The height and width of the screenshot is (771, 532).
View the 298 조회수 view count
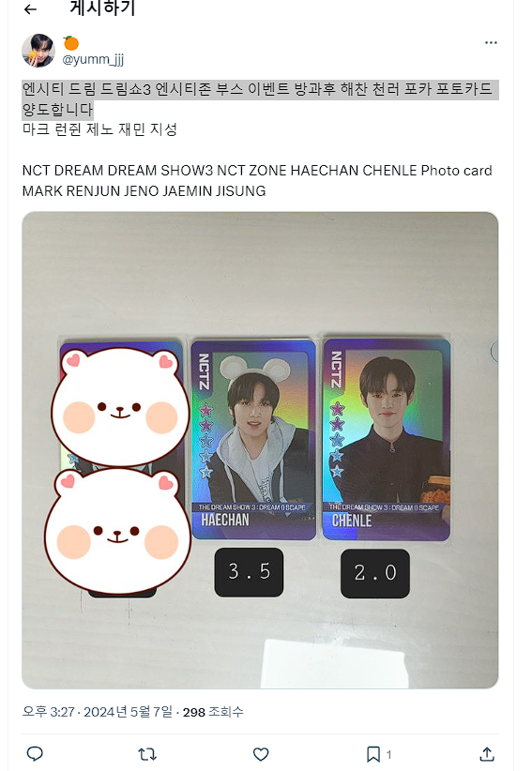click(213, 712)
